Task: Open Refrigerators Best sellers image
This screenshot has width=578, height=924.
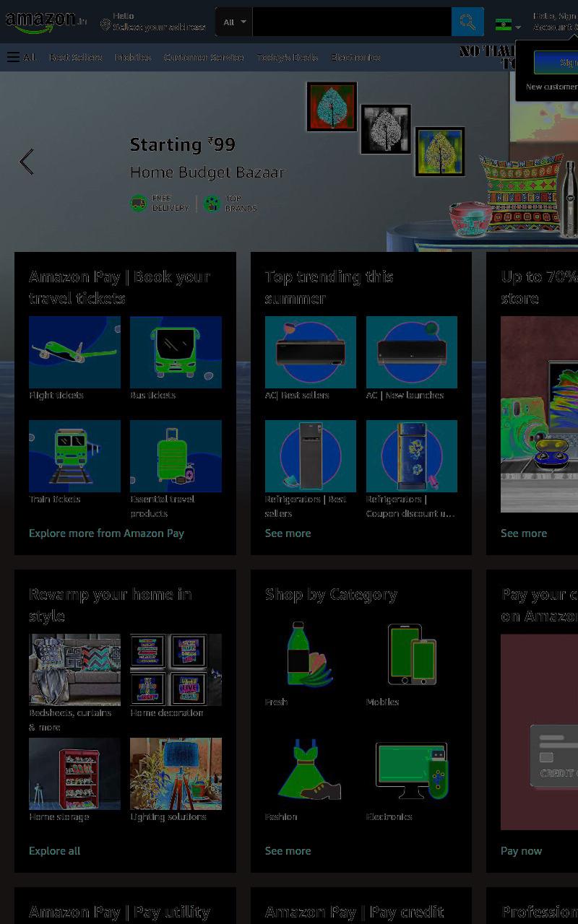Action: click(311, 456)
